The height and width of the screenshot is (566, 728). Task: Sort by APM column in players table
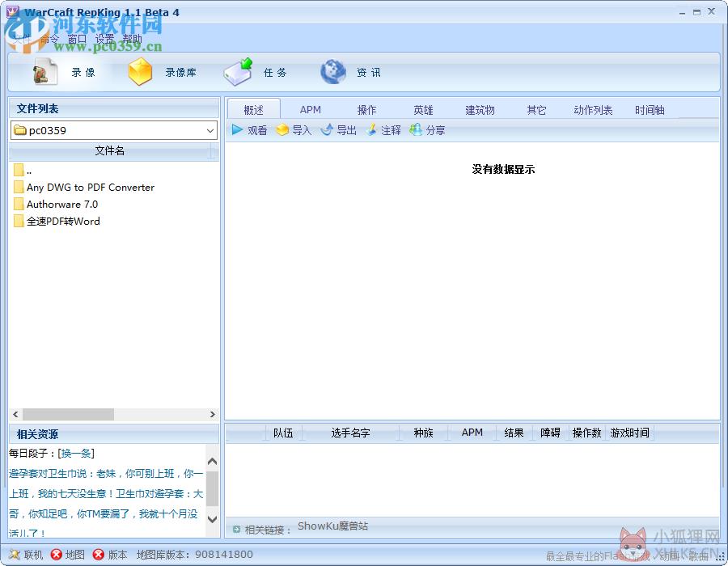point(472,433)
